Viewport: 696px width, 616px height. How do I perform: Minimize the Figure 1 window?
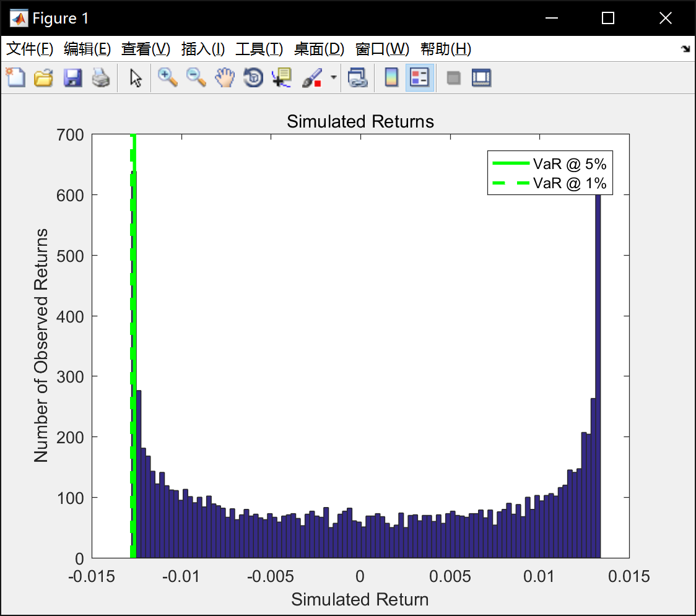(x=552, y=18)
